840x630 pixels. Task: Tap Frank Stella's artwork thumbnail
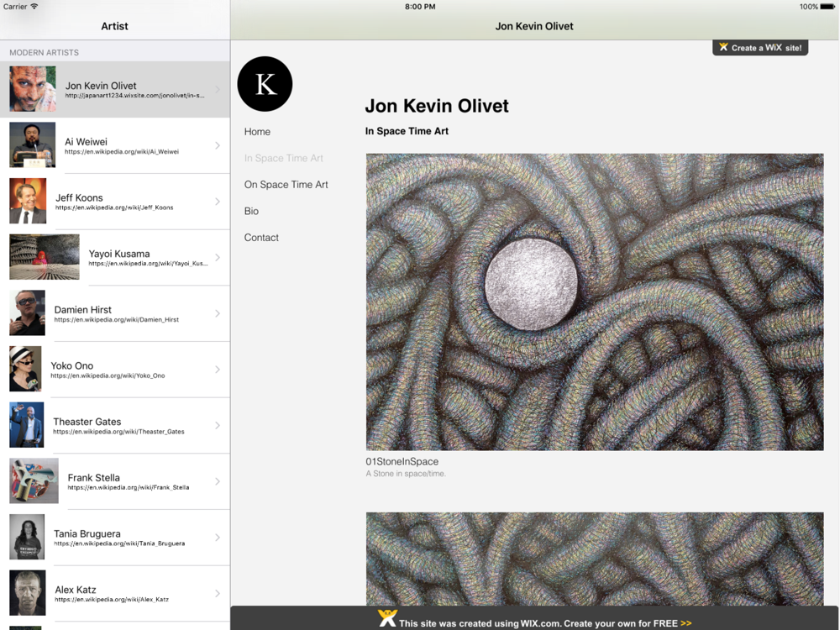(34, 480)
